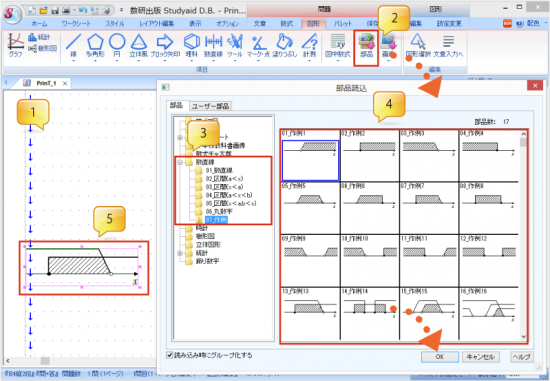
Task: Switch to the レイアウト編集 ribbon tab
Action: pos(156,24)
